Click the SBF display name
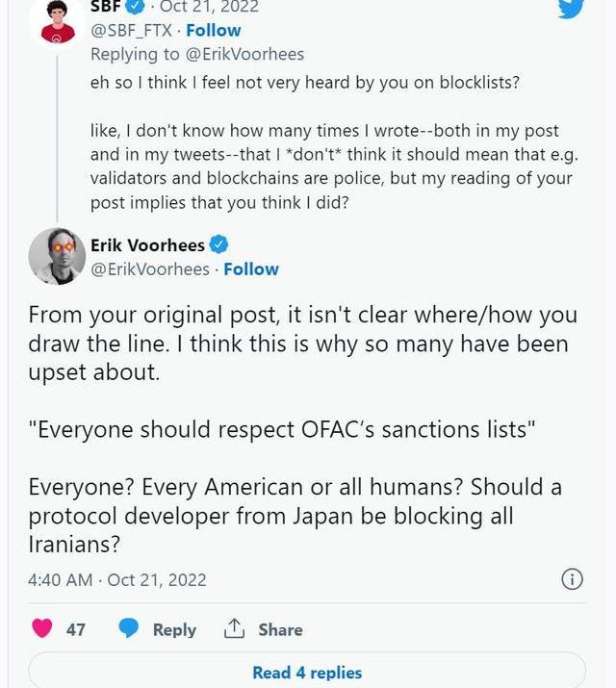Viewport: 616px width, 688px height. coord(108,6)
